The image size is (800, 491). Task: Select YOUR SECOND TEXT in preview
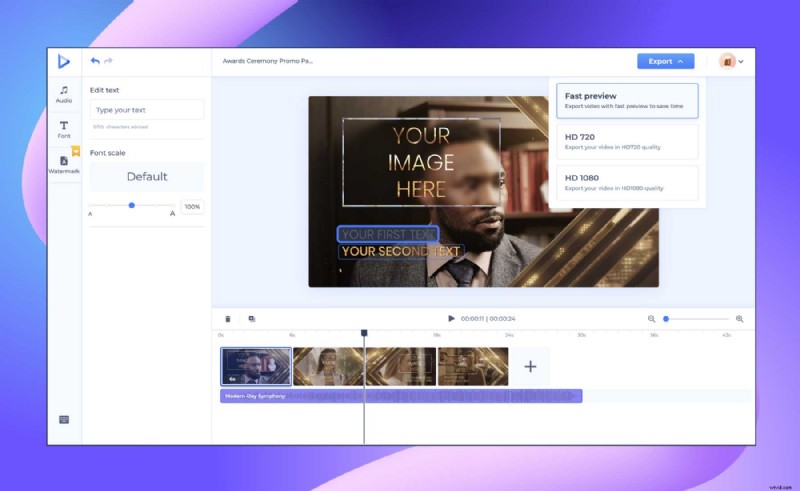coord(401,251)
